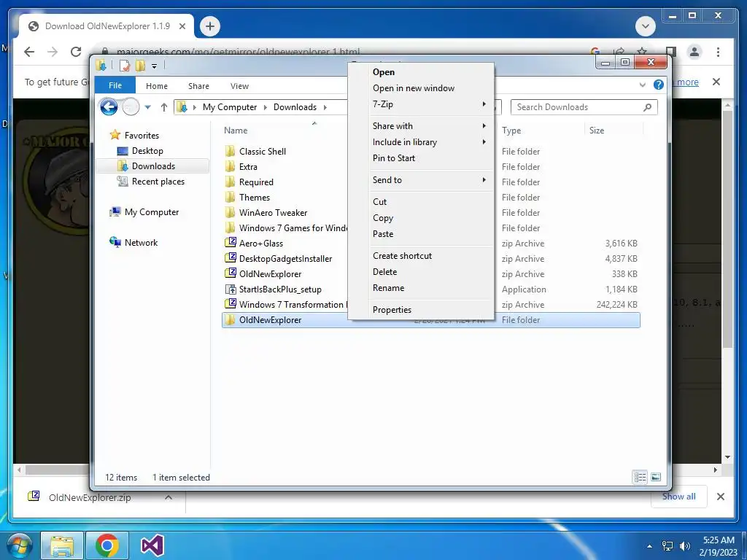This screenshot has width=747, height=560.
Task: Expand arrow after Downloads in breadcrumb
Action: click(325, 107)
